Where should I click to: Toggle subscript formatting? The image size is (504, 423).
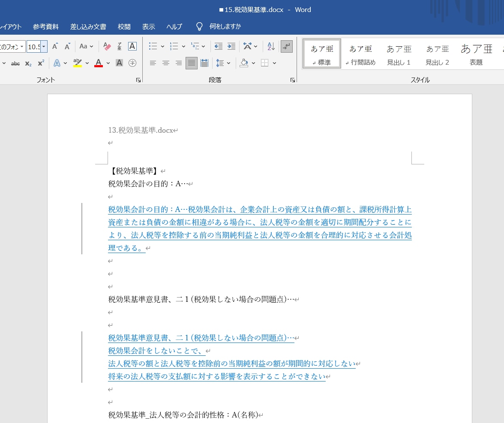[x=28, y=63]
